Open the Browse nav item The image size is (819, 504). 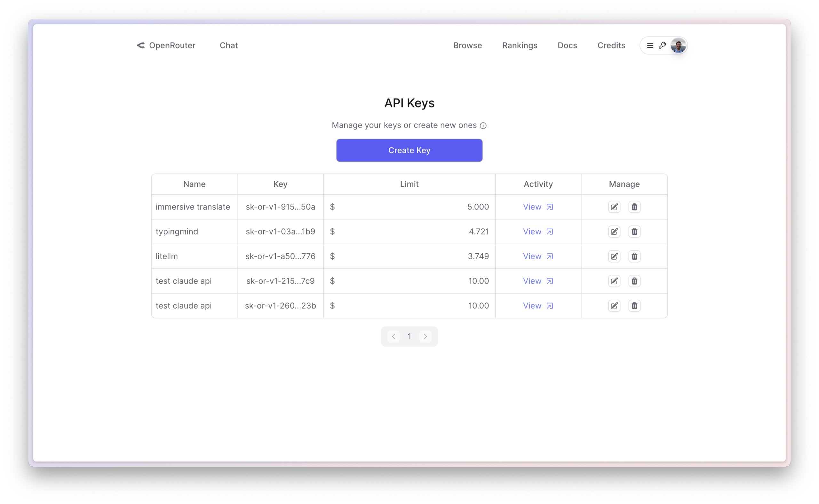tap(467, 45)
